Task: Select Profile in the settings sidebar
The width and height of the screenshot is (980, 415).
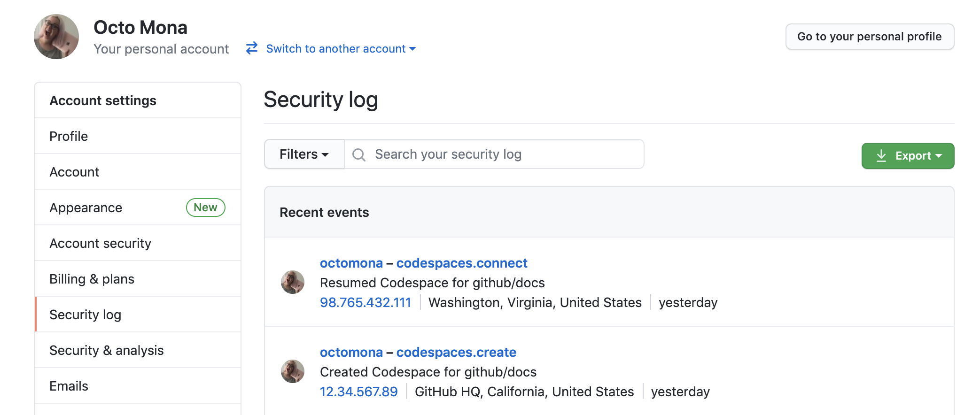Action: [x=68, y=136]
